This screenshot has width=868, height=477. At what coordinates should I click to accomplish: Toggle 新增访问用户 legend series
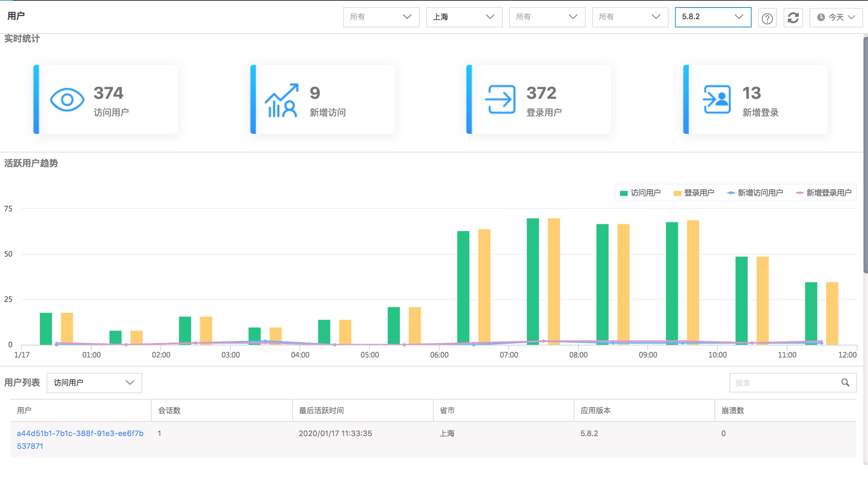pyautogui.click(x=755, y=193)
